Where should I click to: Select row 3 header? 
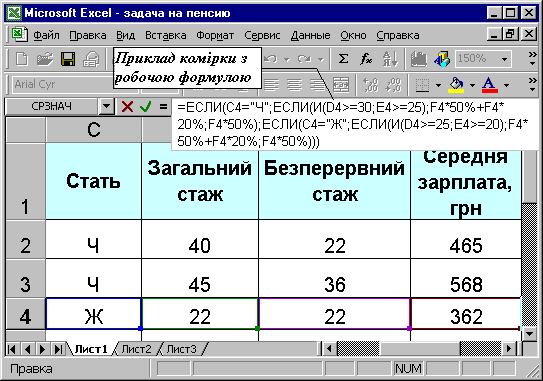click(x=25, y=278)
